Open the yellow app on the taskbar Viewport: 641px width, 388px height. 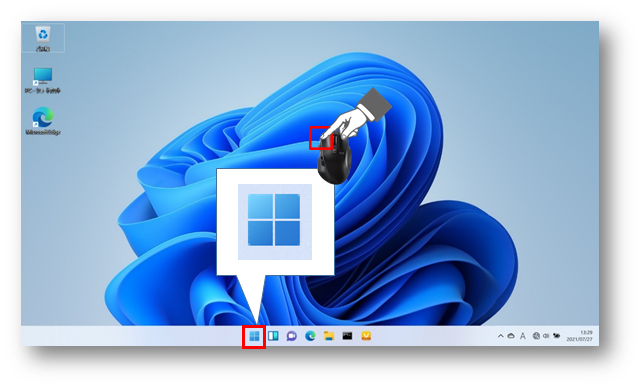point(366,336)
